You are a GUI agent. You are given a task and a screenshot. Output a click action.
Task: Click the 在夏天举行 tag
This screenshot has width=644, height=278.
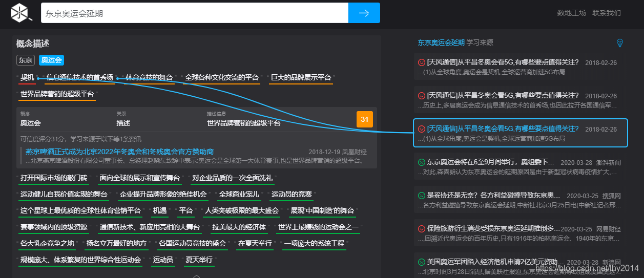pyautogui.click(x=255, y=244)
